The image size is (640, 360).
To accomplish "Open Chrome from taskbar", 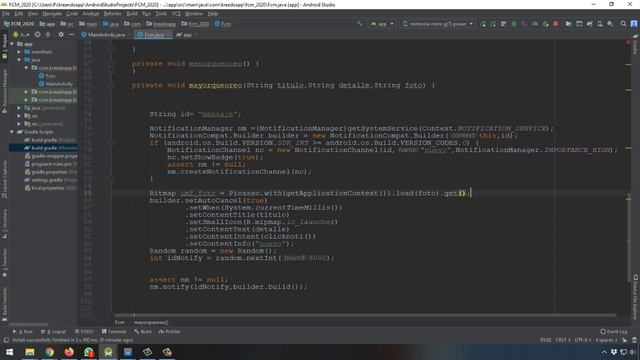I will tap(49, 352).
